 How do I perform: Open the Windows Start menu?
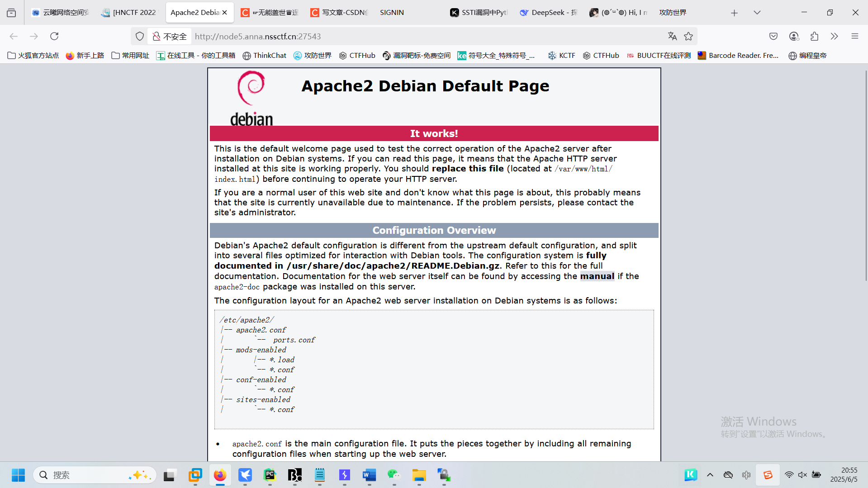(18, 475)
